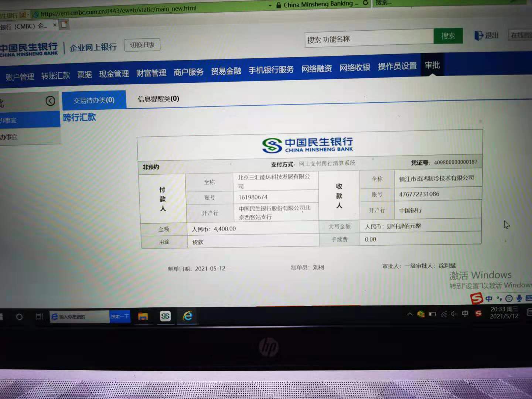Reload page using refresh icon in address bar

(x=366, y=3)
